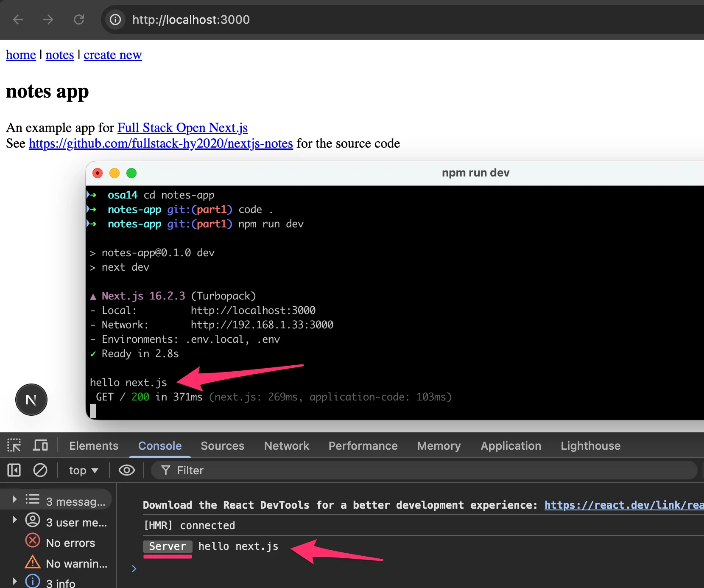Open the top JavaScript context dropdown
The height and width of the screenshot is (588, 704).
click(84, 470)
